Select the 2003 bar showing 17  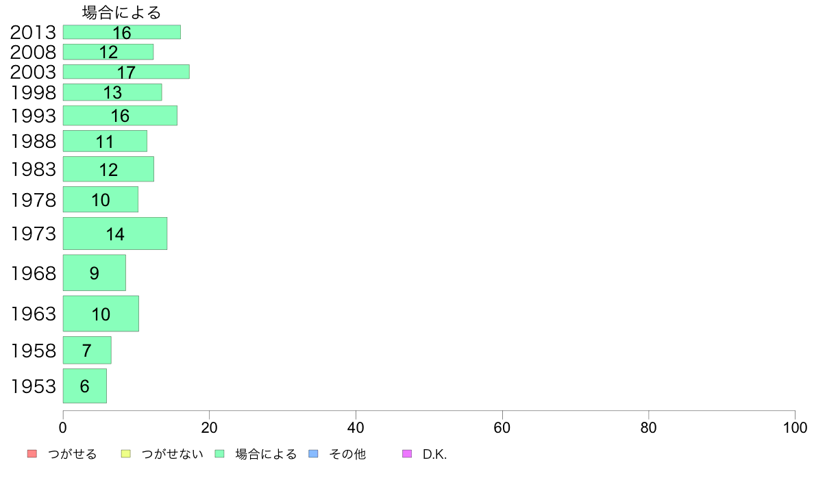point(126,72)
